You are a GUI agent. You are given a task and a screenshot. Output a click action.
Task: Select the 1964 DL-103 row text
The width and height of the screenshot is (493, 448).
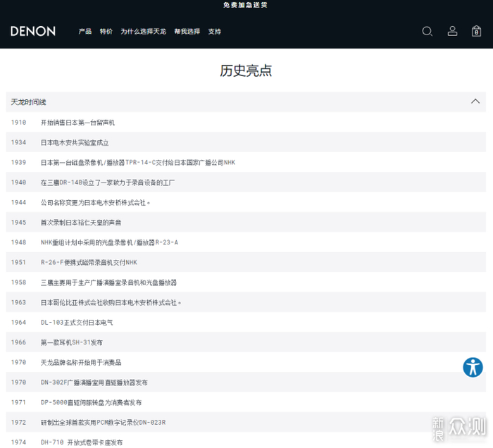(x=77, y=322)
